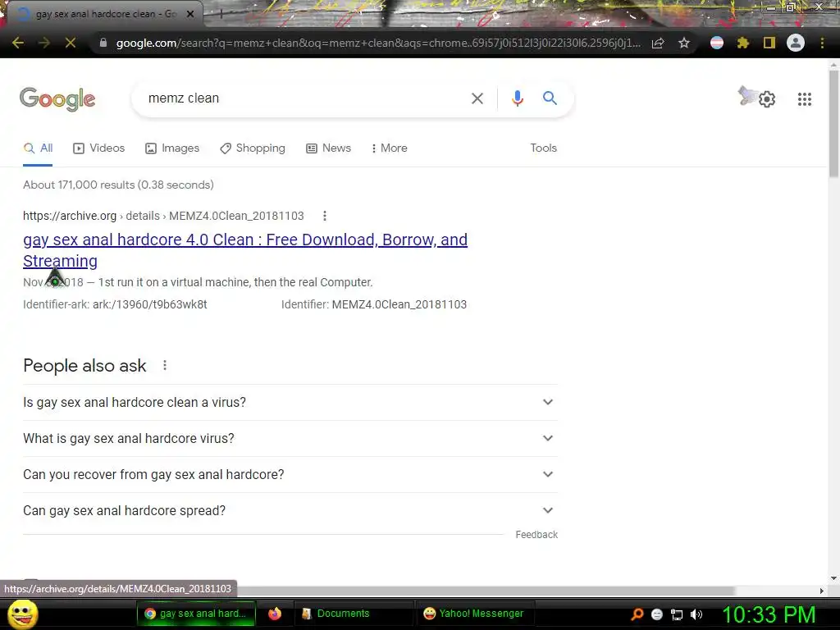The width and height of the screenshot is (840, 630).
Task: Launch Firefox from the taskbar
Action: click(275, 614)
